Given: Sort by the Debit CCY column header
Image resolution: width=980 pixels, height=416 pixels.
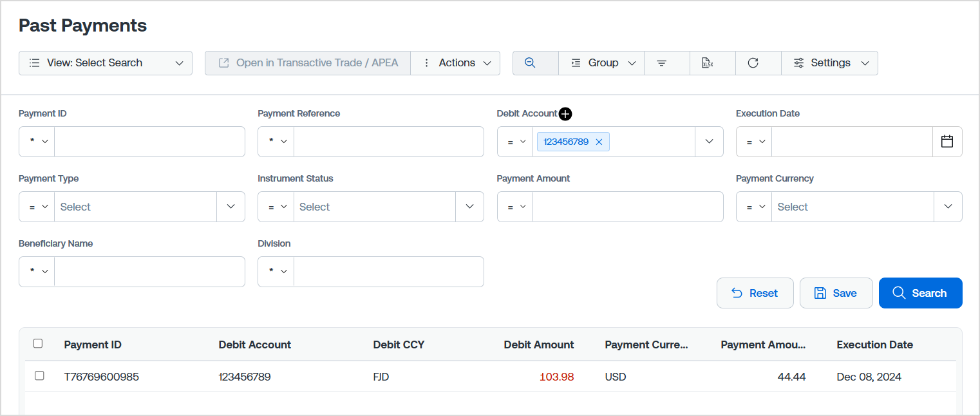Looking at the screenshot, I should click(x=399, y=345).
